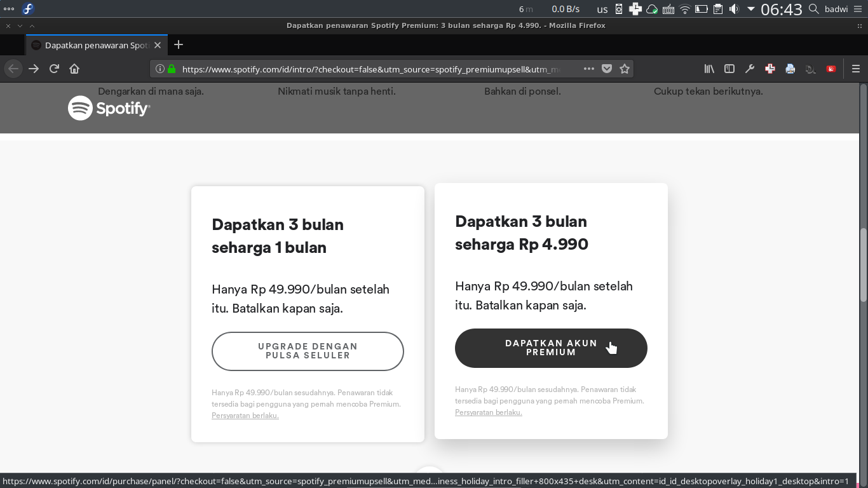Bookmark this page with the star icon

pos(625,69)
